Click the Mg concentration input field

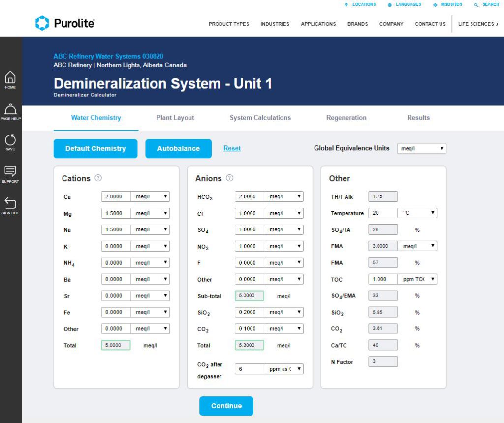point(116,213)
